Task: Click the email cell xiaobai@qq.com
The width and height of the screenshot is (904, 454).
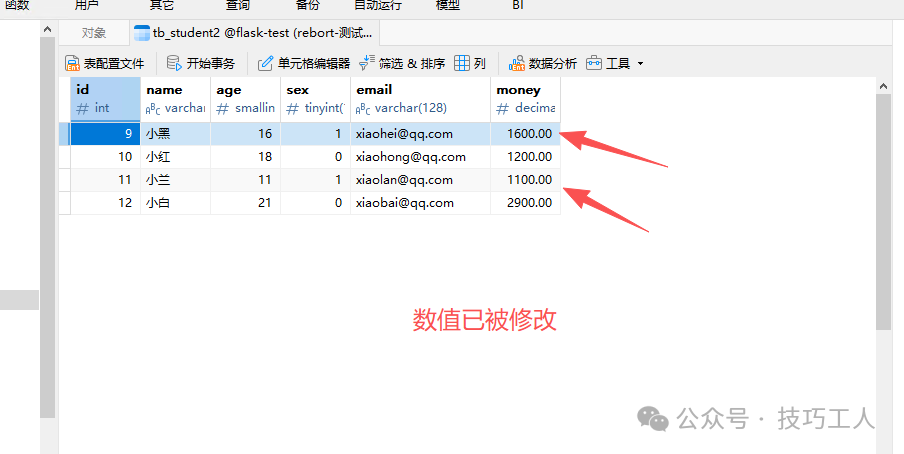Action: 420,203
